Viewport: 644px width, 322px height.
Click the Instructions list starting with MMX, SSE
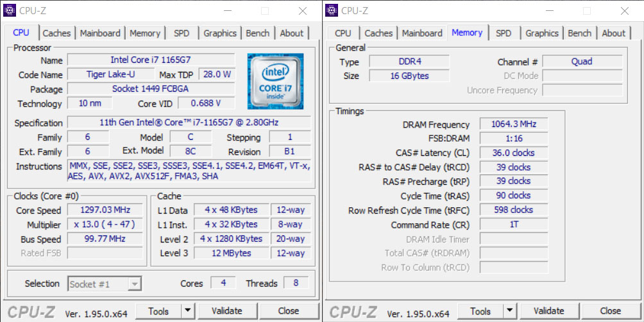tap(189, 171)
